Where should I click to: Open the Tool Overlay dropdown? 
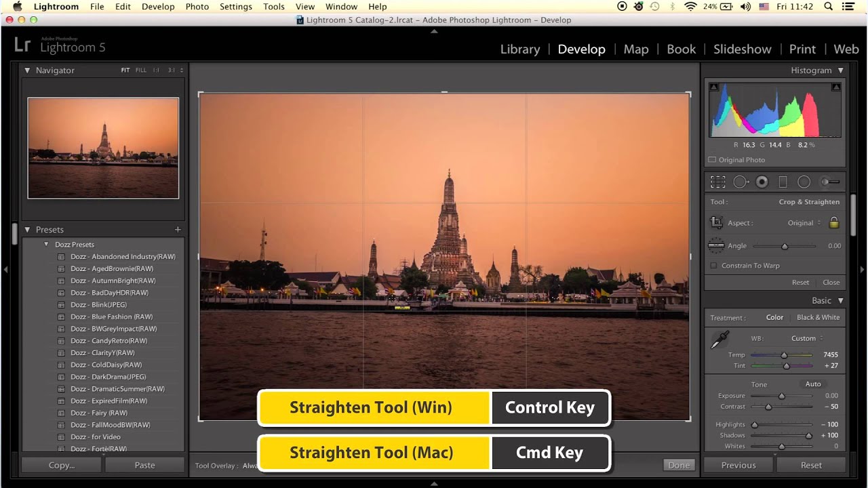pos(250,466)
